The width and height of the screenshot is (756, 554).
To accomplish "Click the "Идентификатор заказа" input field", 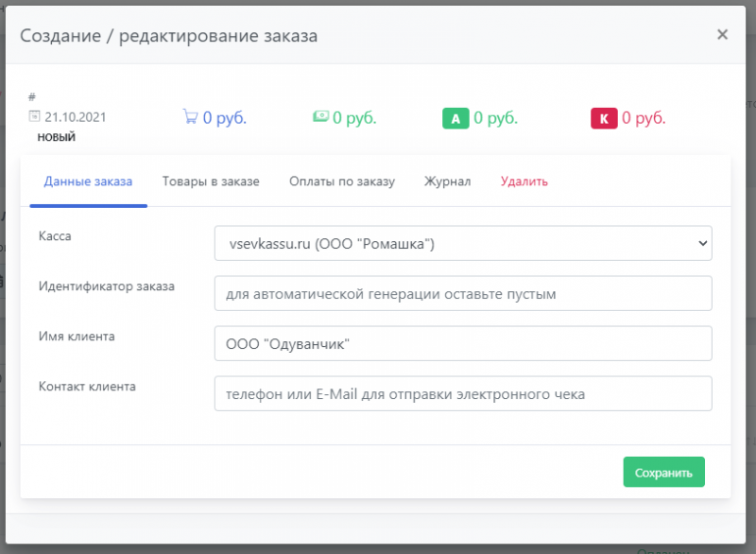I will (463, 293).
